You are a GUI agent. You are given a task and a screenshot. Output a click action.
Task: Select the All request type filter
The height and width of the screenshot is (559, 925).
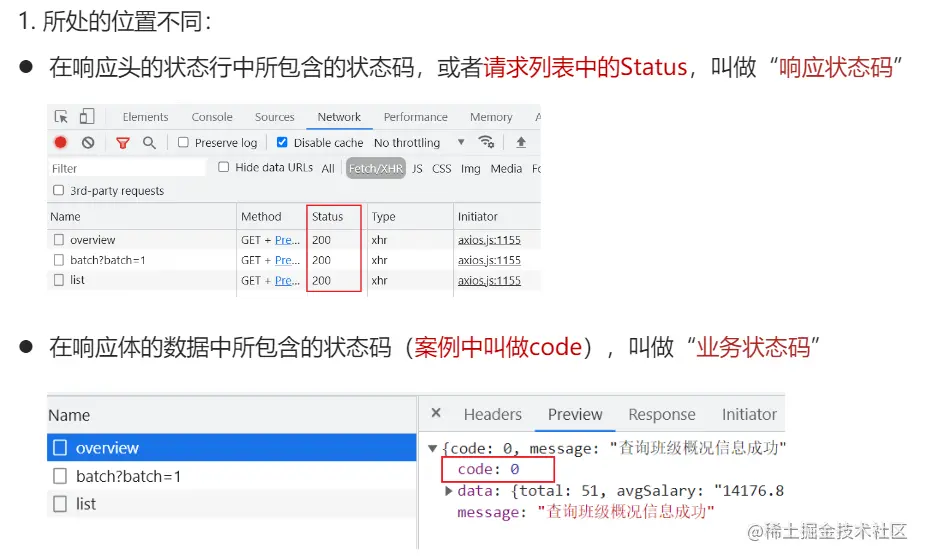point(328,169)
